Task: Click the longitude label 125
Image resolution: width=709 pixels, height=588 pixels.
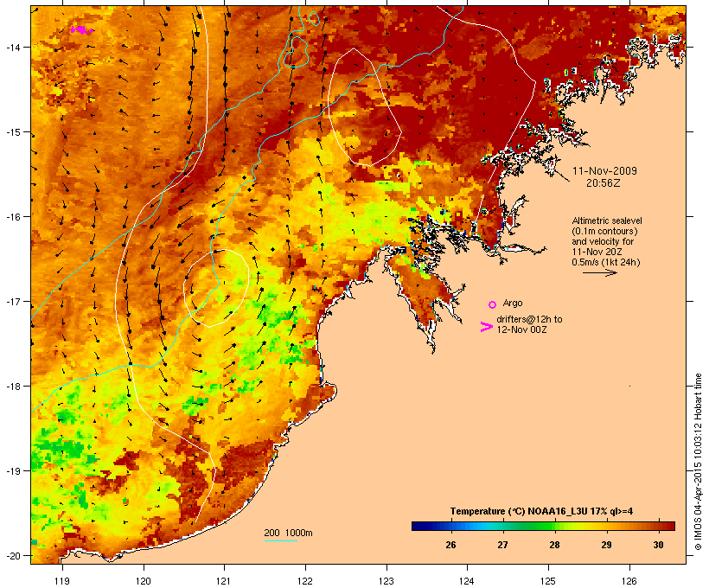Action: click(x=548, y=581)
